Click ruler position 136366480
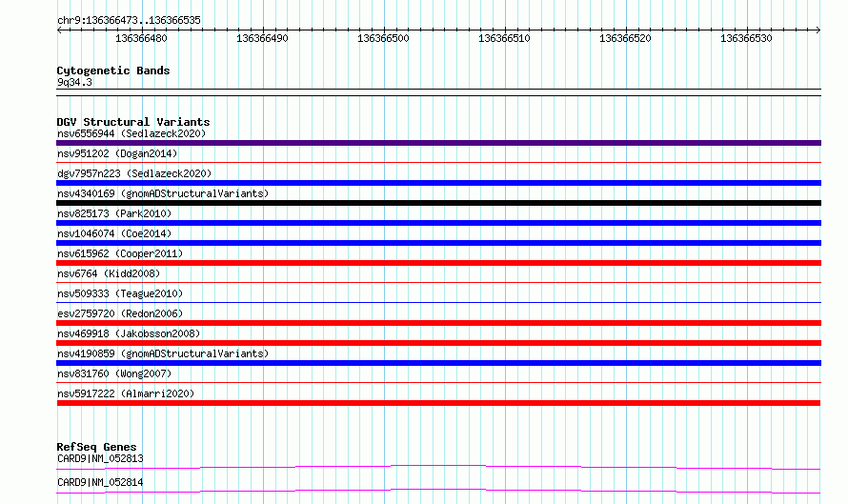Image resolution: width=848 pixels, height=504 pixels. (x=142, y=38)
